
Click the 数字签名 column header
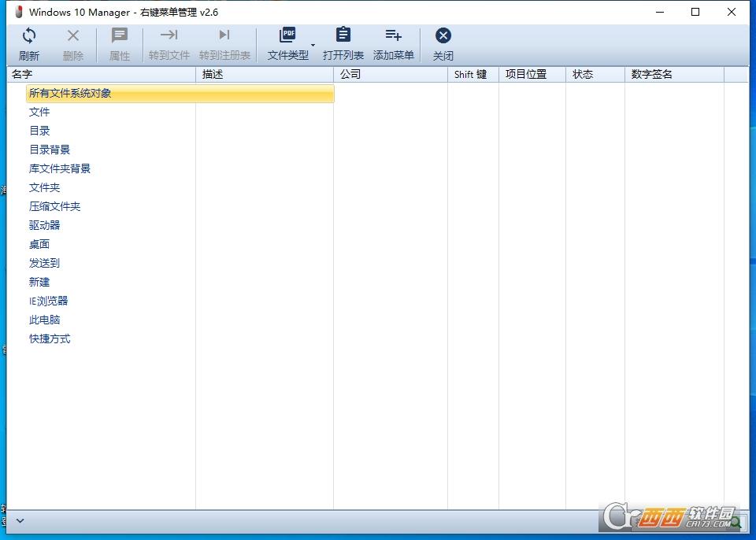[675, 74]
